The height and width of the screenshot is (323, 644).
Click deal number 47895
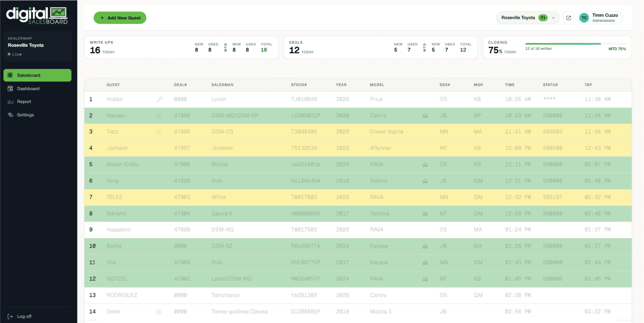coord(182,132)
